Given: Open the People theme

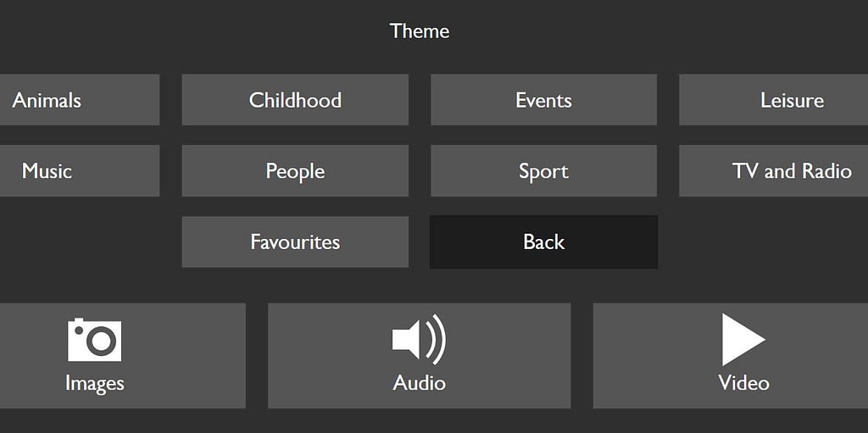Looking at the screenshot, I should coord(295,170).
